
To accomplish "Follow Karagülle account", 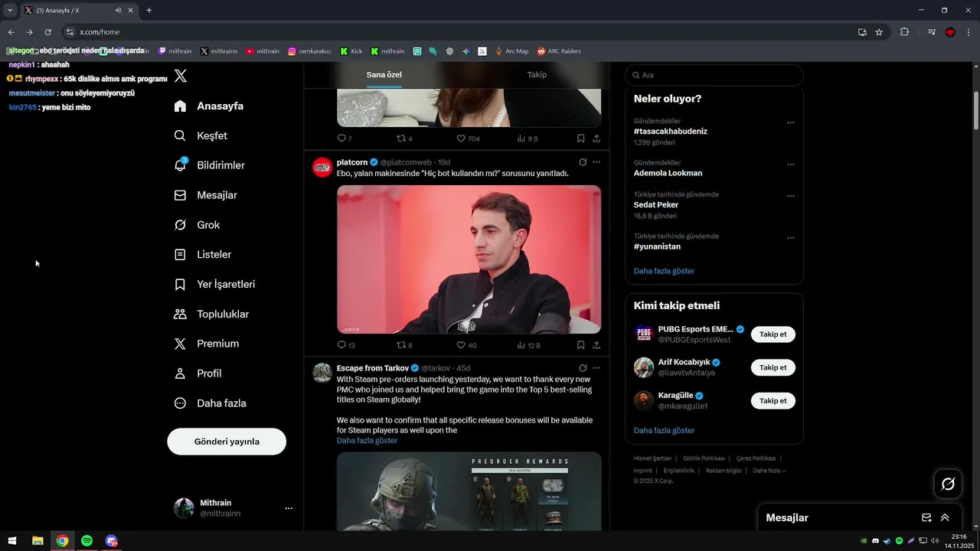I will click(773, 401).
